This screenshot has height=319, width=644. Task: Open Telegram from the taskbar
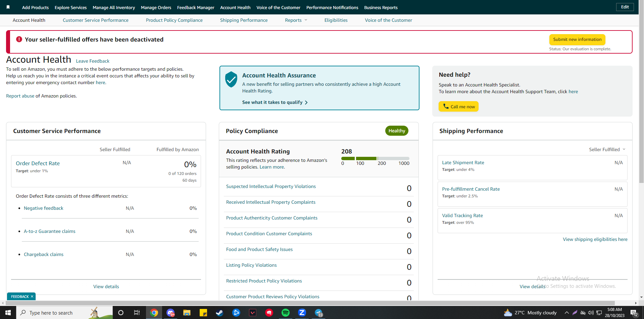tap(318, 313)
